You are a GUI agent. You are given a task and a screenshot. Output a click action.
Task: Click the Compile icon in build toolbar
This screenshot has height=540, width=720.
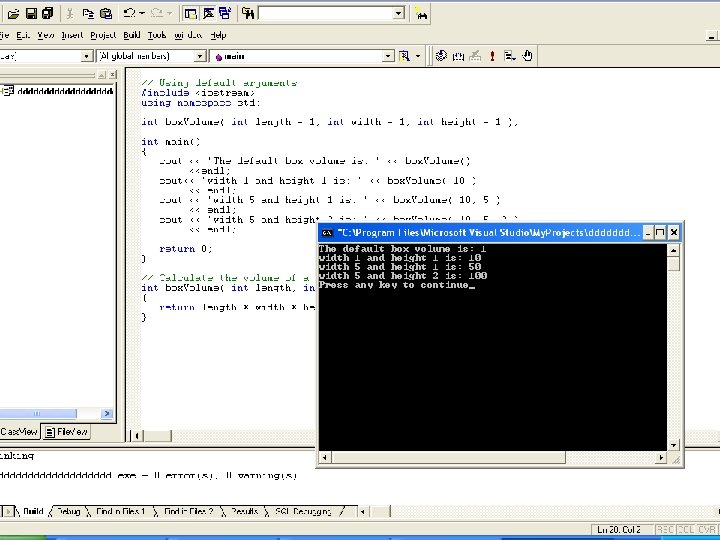pos(440,56)
